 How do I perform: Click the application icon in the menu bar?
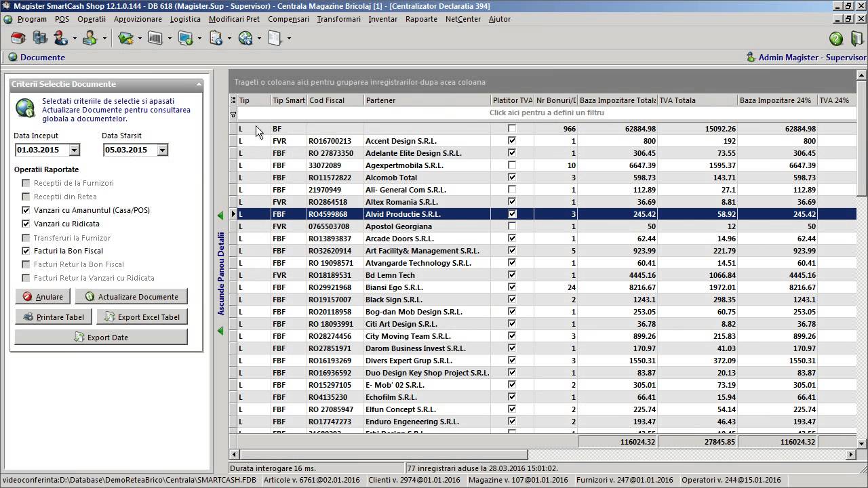click(7, 20)
